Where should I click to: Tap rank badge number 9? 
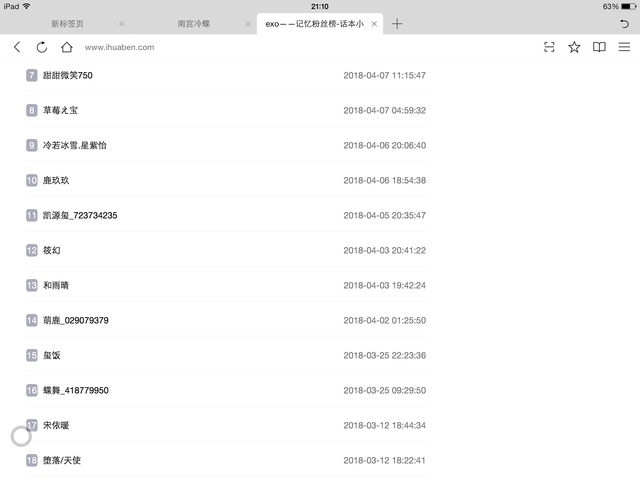click(x=32, y=146)
